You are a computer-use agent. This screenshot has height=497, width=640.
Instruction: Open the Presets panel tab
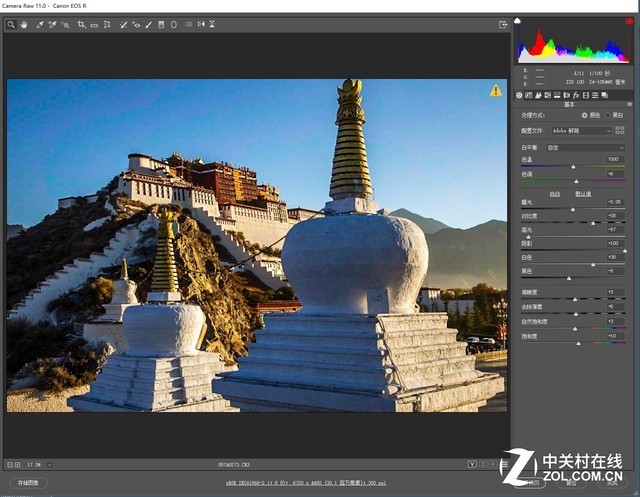(595, 95)
